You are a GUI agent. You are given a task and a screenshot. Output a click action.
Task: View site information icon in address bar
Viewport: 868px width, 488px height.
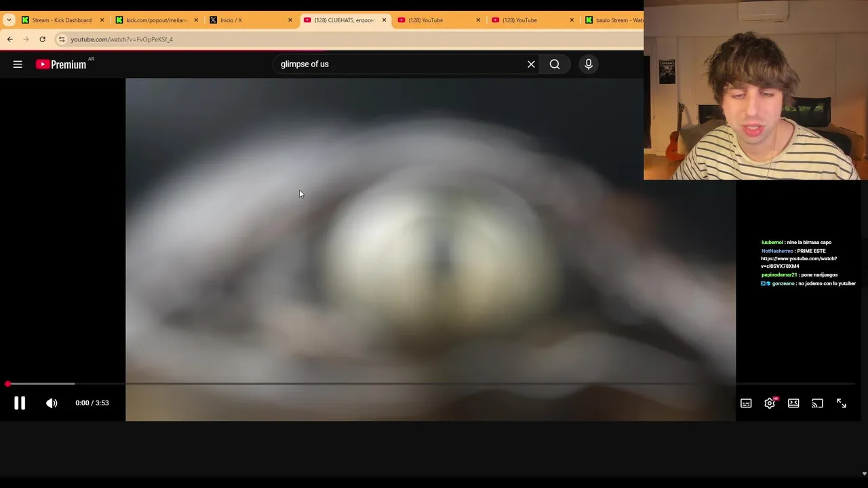pos(62,39)
